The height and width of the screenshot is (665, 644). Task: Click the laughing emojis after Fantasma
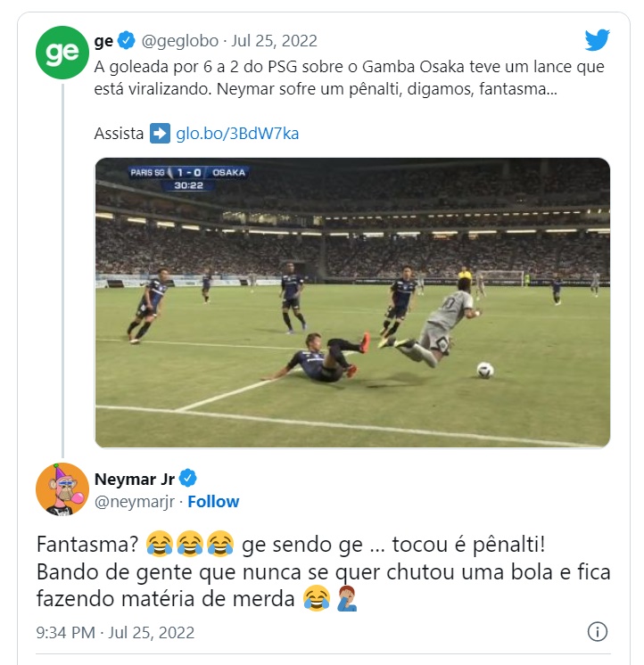[190, 544]
